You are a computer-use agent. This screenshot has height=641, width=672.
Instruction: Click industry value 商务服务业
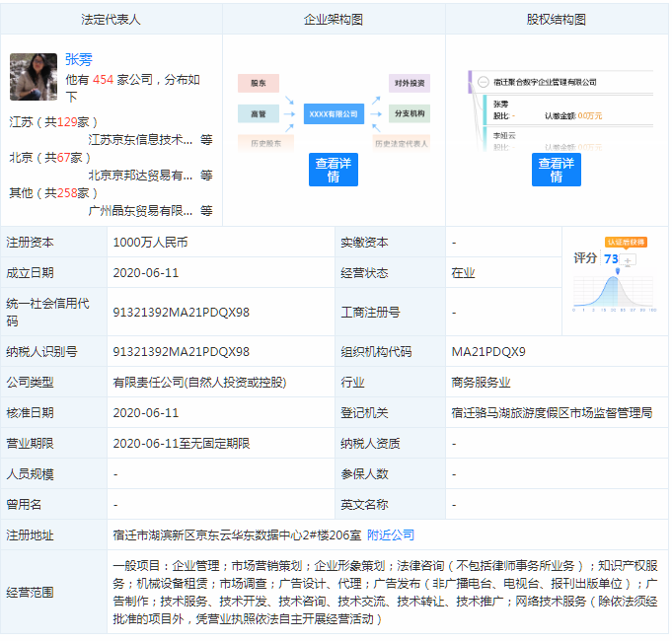tap(481, 383)
